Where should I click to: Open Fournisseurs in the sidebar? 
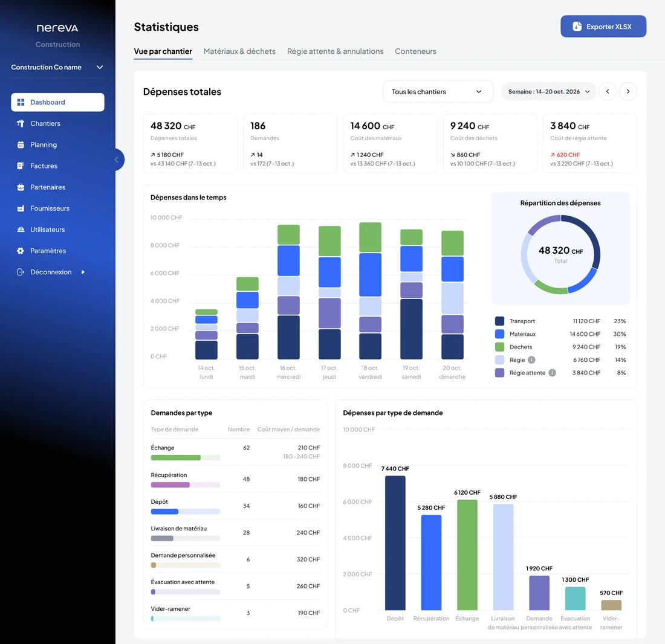[57, 208]
